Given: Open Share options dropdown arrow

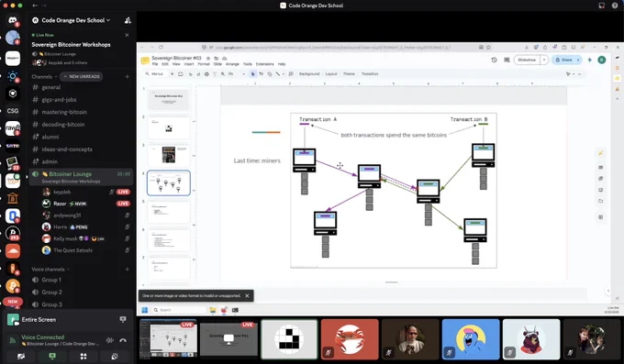Looking at the screenshot, I should [578, 61].
